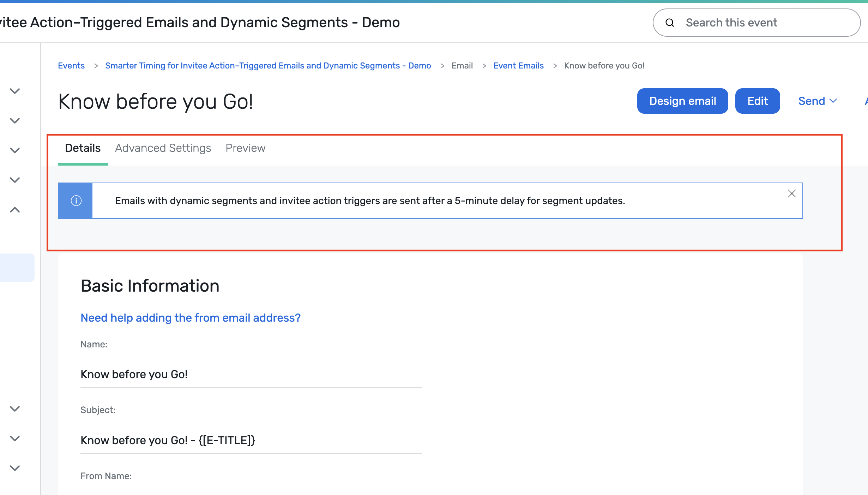Click the Subject field containing {[E-TITLE]}
The image size is (868, 495).
coord(251,440)
